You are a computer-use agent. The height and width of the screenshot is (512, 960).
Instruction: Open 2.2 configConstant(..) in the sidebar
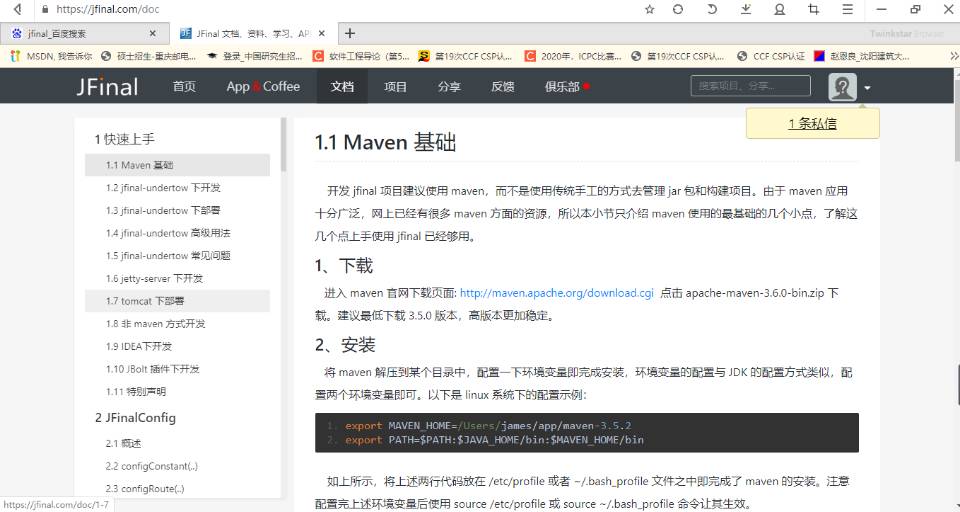coord(152,466)
